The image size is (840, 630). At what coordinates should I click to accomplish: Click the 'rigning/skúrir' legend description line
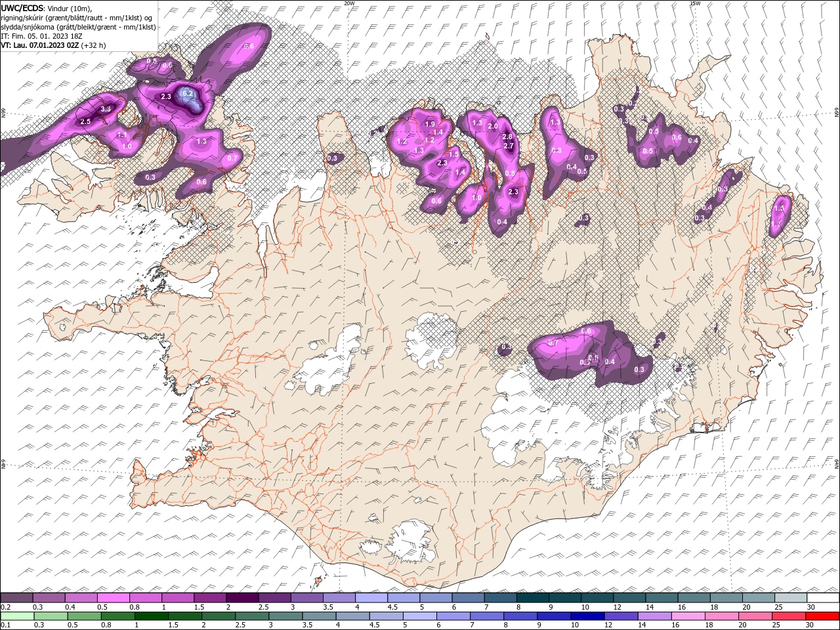click(77, 18)
